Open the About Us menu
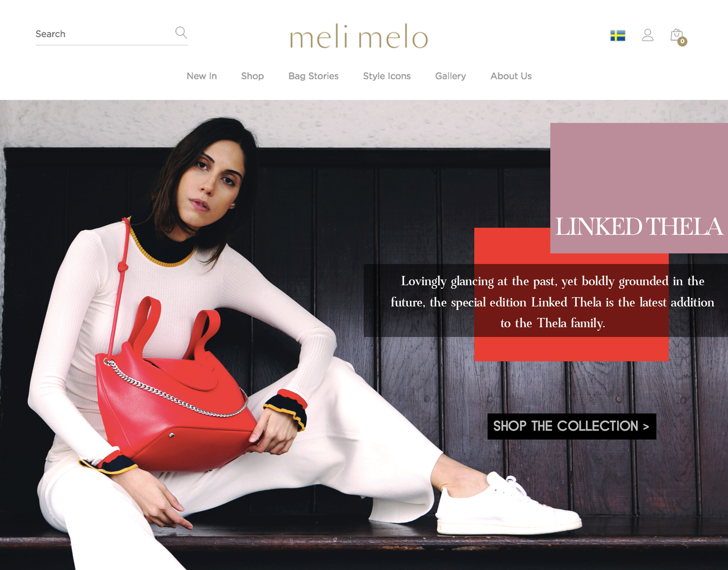The height and width of the screenshot is (570, 728). [511, 76]
